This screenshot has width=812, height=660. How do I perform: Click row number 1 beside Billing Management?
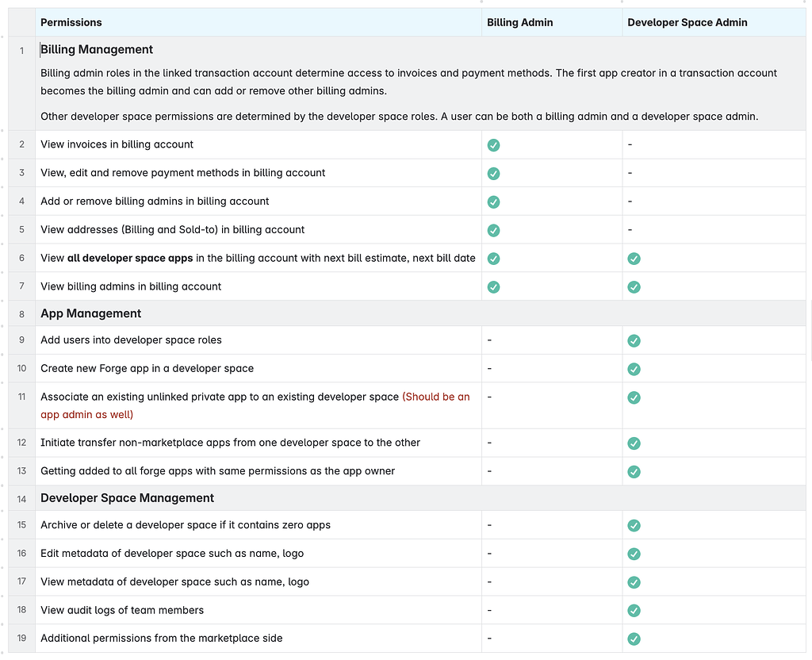[x=21, y=49]
